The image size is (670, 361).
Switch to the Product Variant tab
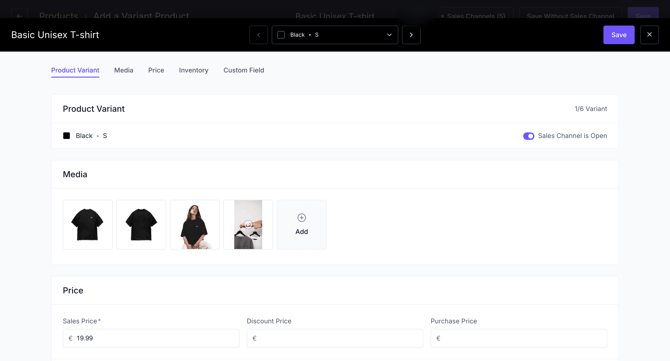click(x=75, y=70)
